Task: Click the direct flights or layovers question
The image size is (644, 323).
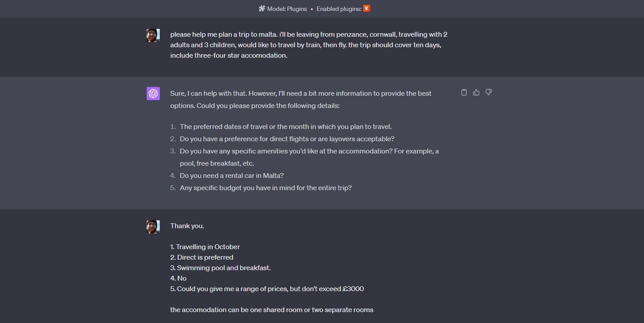Action: point(287,139)
